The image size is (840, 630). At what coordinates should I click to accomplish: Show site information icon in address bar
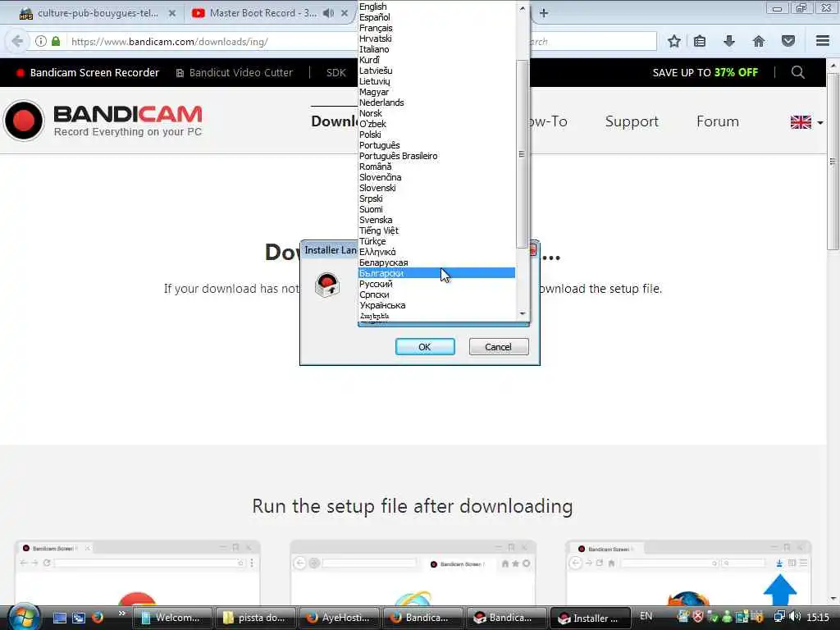click(x=41, y=41)
